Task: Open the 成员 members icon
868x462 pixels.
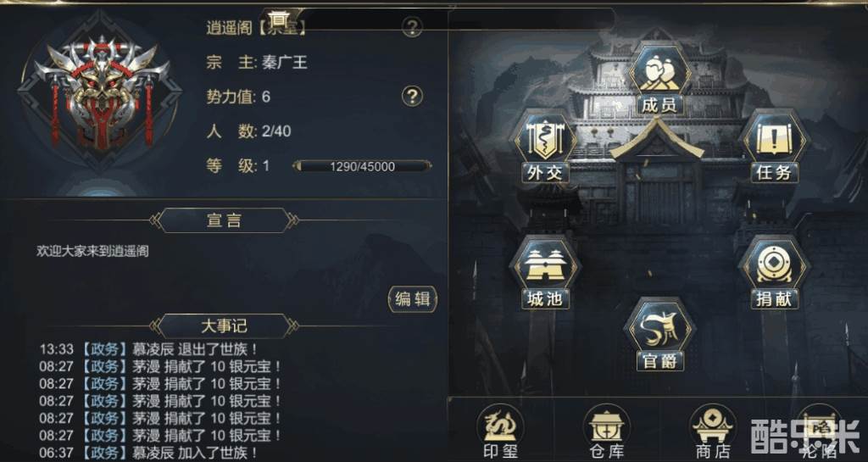Action: [659, 77]
